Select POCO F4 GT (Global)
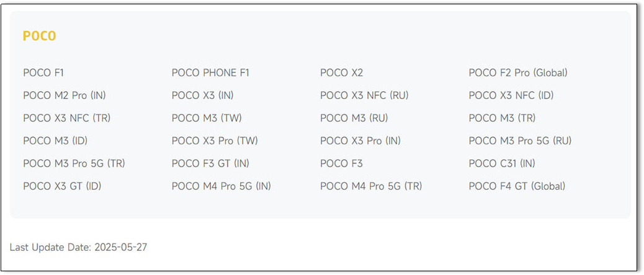This screenshot has width=644, height=275. (x=517, y=186)
